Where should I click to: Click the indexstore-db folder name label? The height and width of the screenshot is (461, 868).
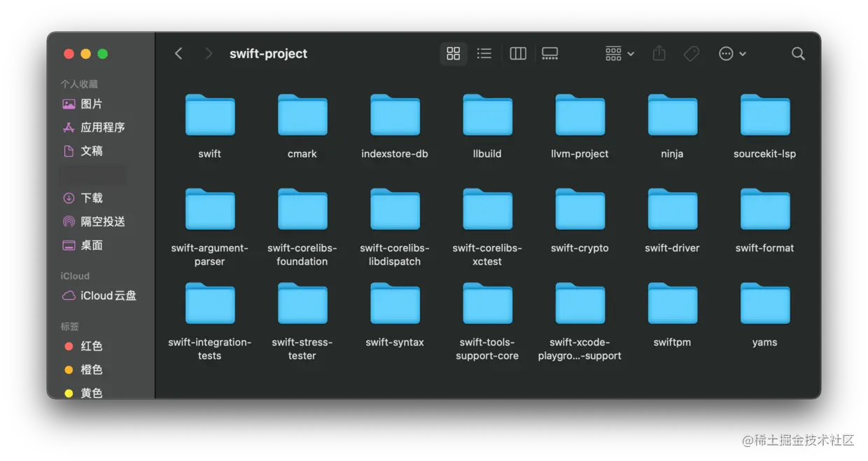pos(395,154)
